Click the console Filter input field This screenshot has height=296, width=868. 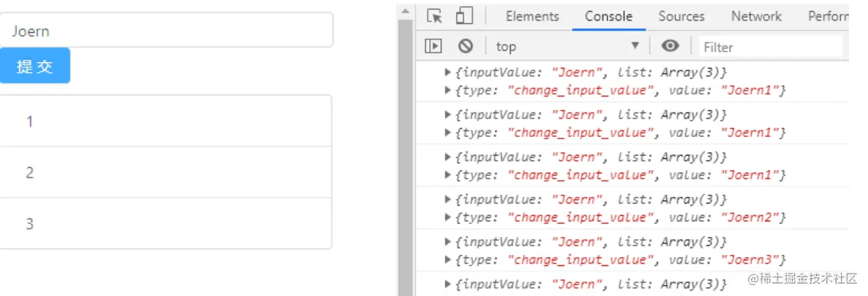click(x=770, y=47)
